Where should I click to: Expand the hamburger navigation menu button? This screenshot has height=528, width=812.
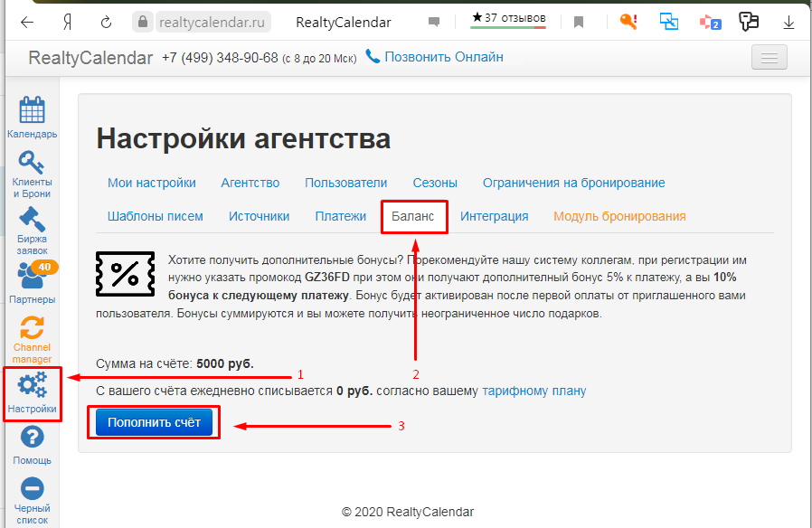tap(769, 57)
